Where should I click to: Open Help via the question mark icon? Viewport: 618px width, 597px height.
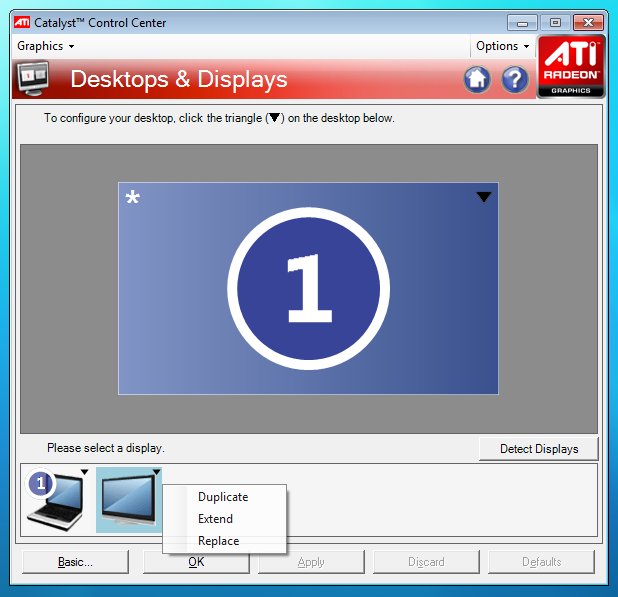pos(515,79)
